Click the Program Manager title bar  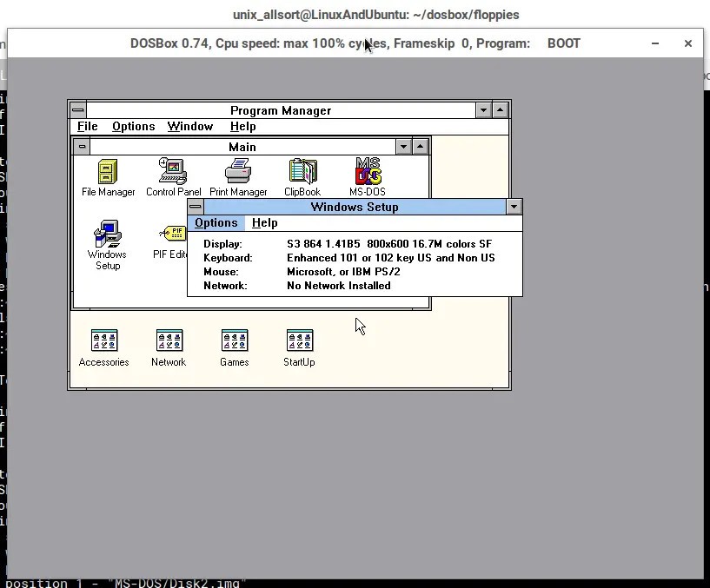coord(281,110)
